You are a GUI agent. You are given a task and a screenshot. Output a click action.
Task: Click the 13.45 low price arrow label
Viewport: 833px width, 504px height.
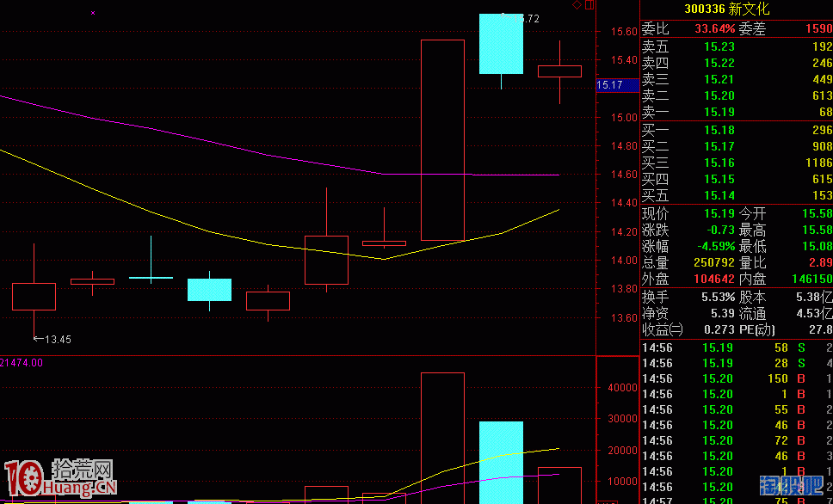point(52,339)
